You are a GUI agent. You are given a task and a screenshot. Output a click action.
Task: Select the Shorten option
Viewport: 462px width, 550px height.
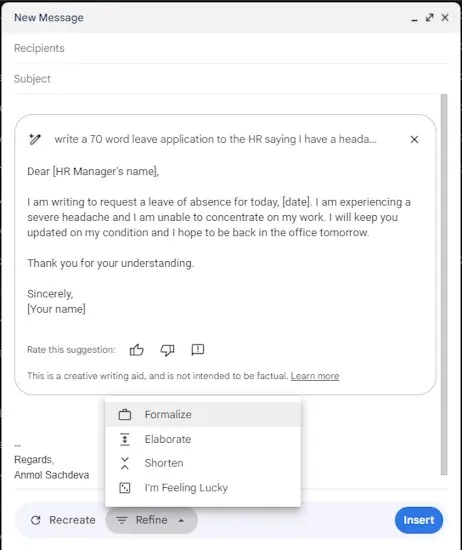[203, 463]
